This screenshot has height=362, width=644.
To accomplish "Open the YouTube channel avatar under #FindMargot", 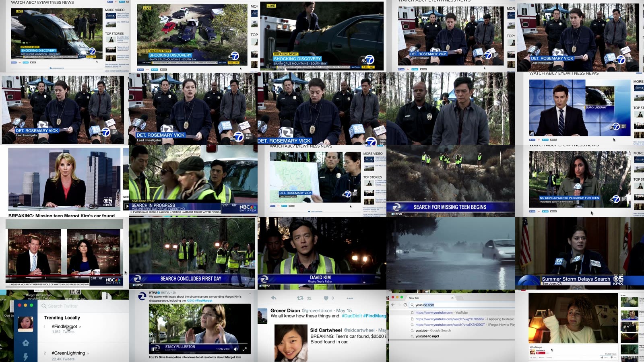I will [x=533, y=352].
